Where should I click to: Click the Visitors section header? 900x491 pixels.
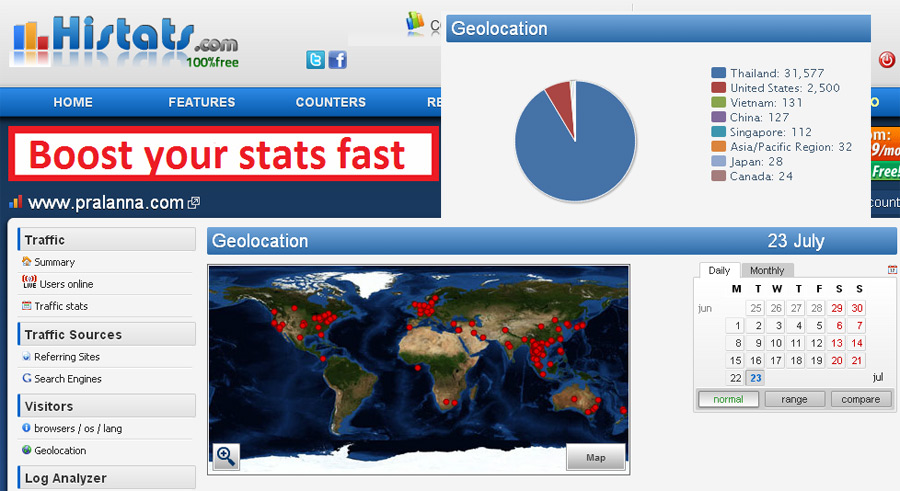coord(107,406)
